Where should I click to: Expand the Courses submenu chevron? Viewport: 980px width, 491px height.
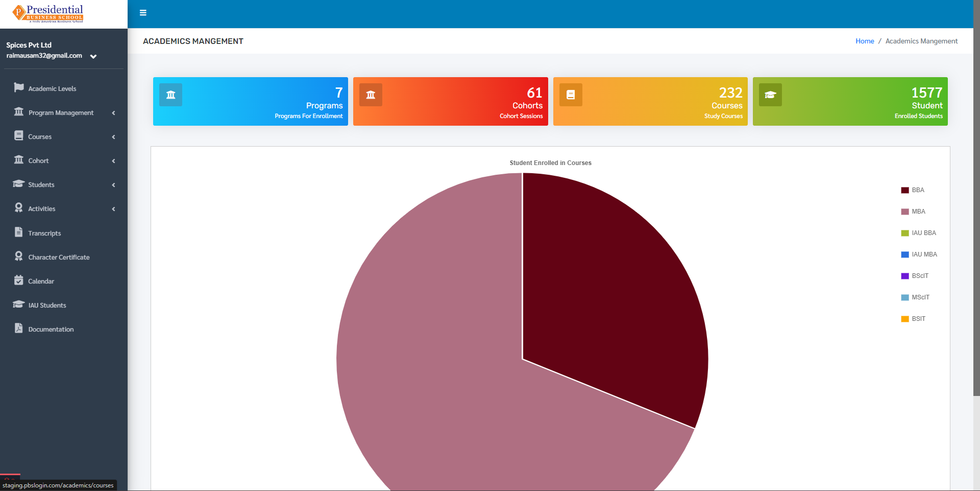[x=113, y=137]
